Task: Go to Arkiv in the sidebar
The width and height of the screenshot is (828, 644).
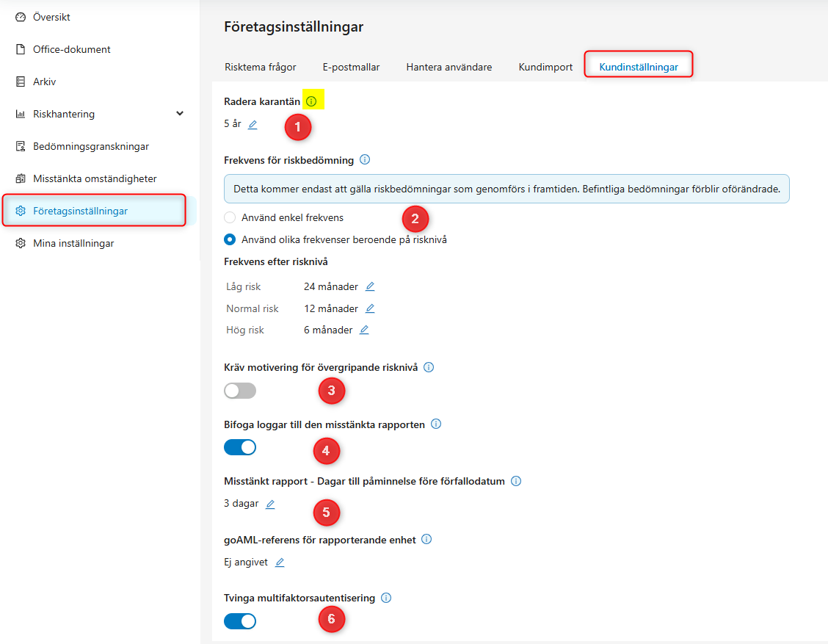Action: [44, 82]
